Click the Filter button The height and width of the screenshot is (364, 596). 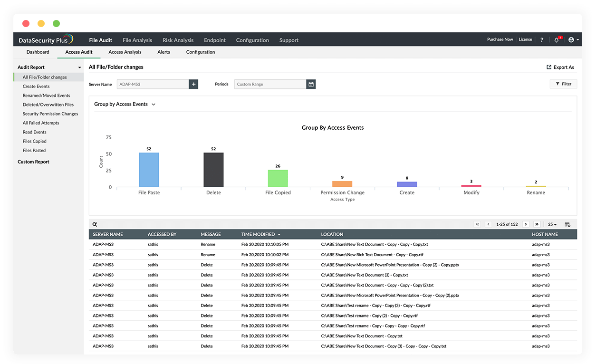pos(563,84)
